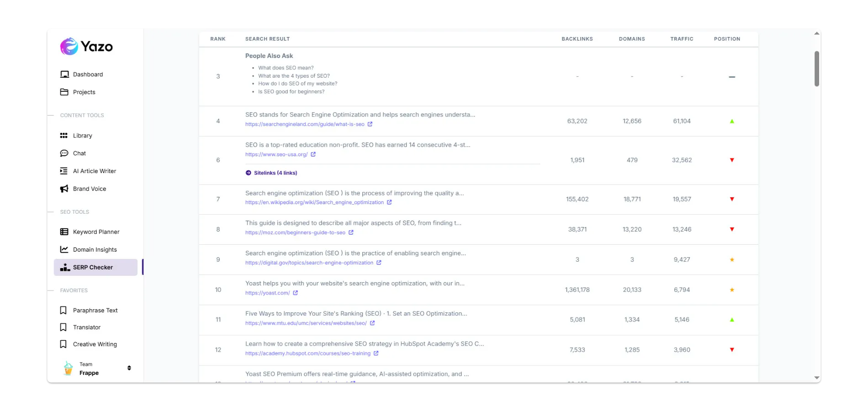This screenshot has height=411, width=868.
Task: Click the Keyword Planner table icon
Action: [64, 232]
